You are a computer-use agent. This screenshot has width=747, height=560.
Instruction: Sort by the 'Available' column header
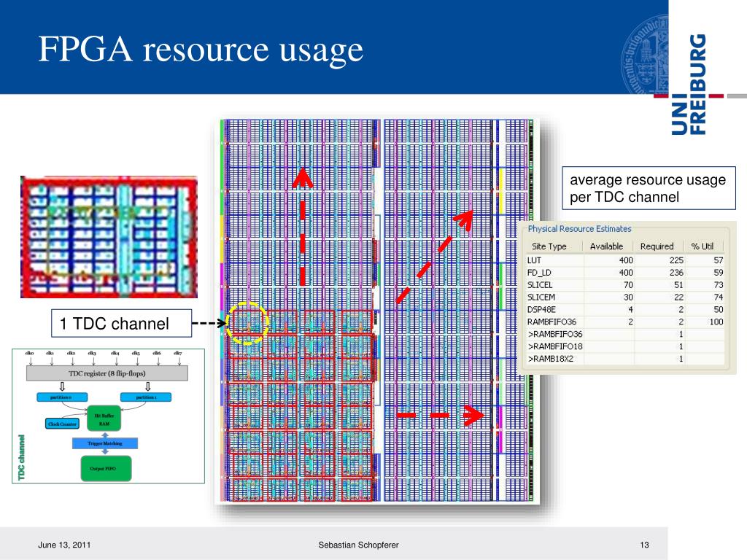click(x=606, y=246)
